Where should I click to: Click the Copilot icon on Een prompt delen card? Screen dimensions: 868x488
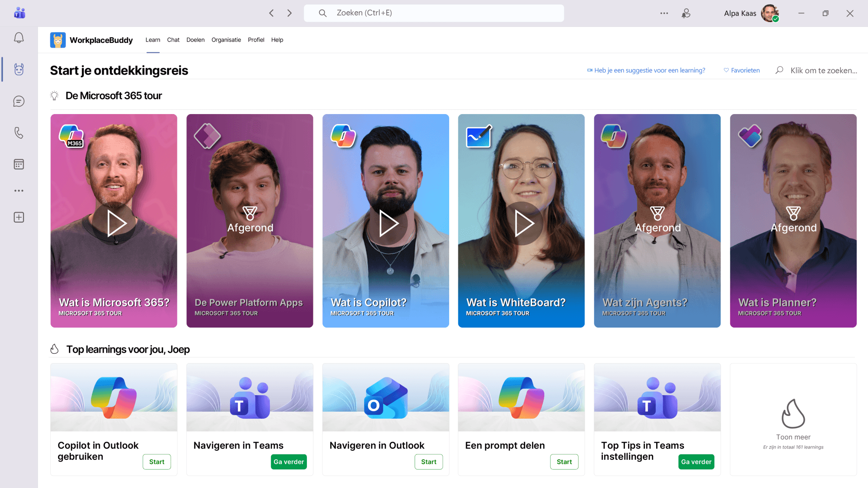[521, 397]
